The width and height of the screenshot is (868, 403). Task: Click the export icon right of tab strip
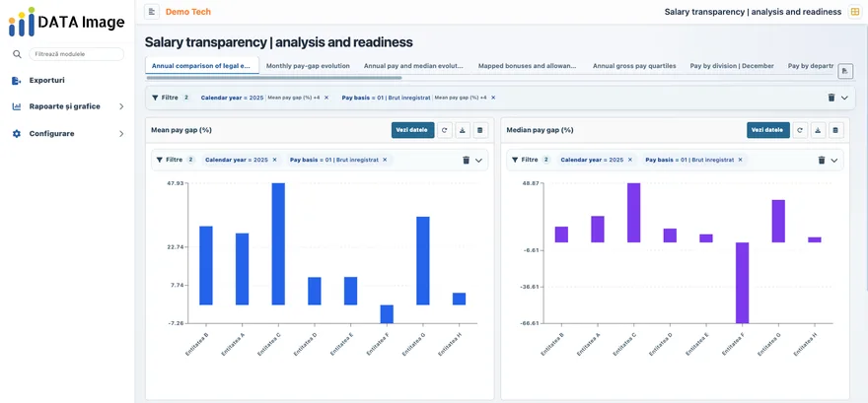coord(845,71)
